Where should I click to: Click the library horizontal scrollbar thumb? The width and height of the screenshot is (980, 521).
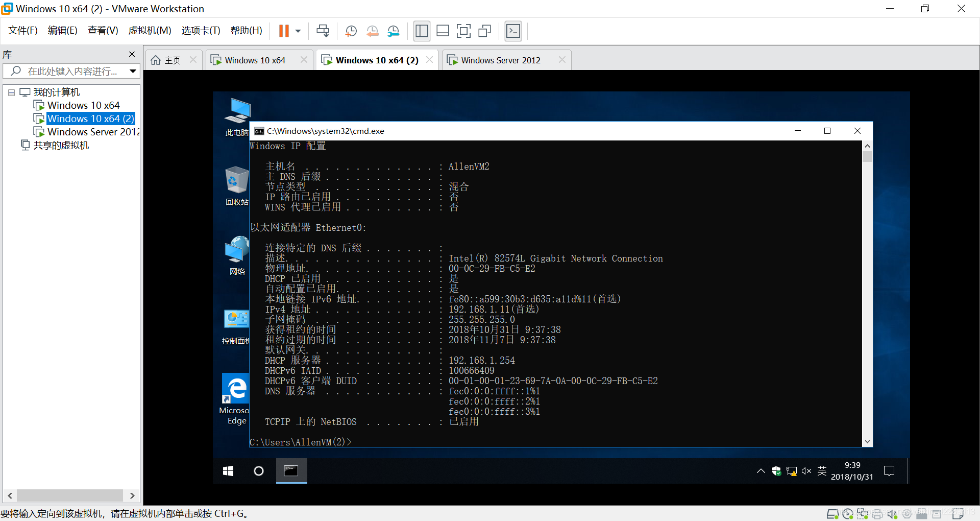tap(70, 495)
